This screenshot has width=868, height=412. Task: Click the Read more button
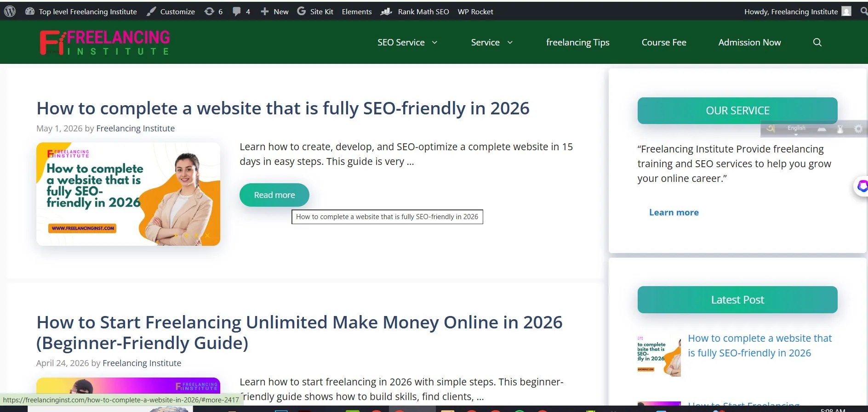click(274, 195)
